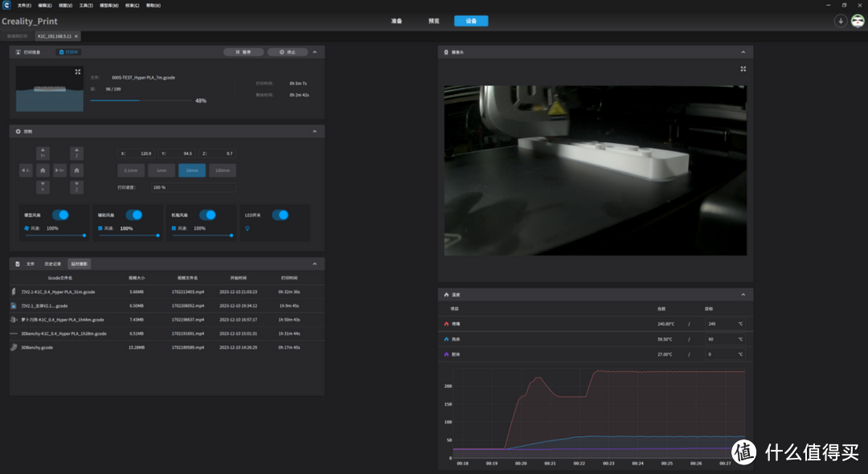Adjust the model fan speed slider
Image resolution: width=868 pixels, height=474 pixels.
click(x=55, y=235)
